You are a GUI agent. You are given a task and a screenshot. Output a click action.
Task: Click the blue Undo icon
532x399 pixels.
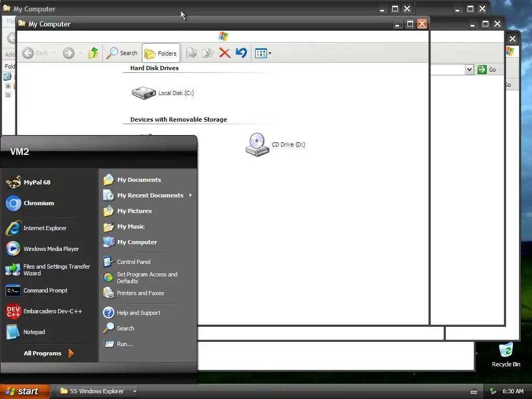click(x=241, y=53)
